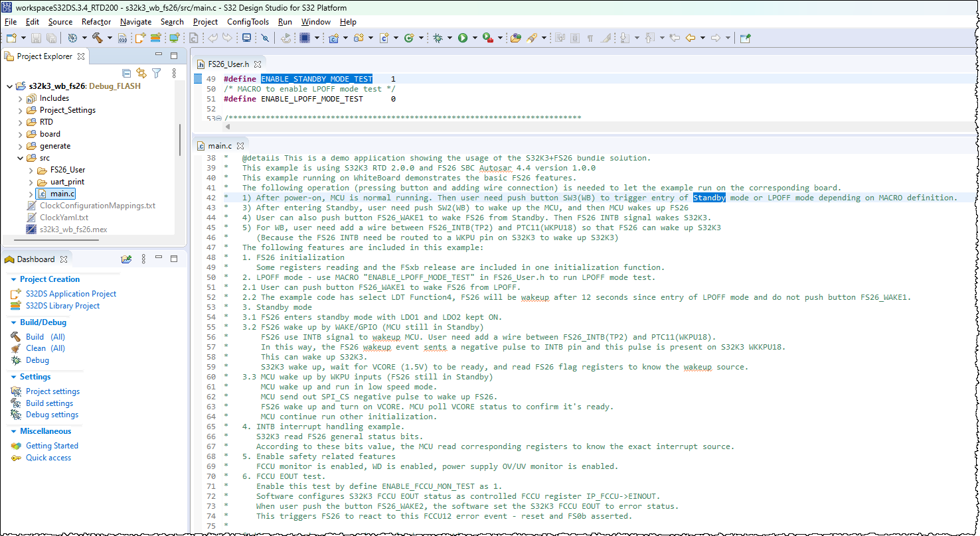The width and height of the screenshot is (980, 536).
Task: Click the pin editor icon at toolbar end
Action: tap(745, 38)
